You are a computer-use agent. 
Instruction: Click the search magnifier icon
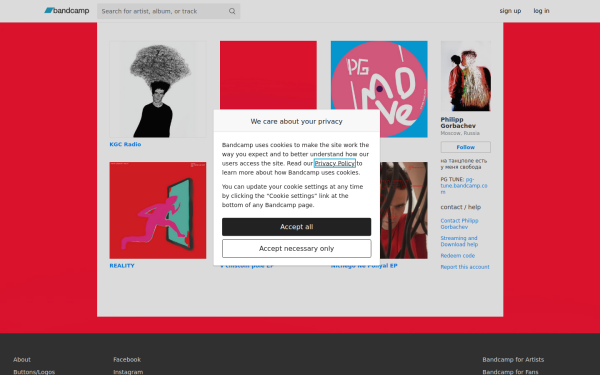232,11
